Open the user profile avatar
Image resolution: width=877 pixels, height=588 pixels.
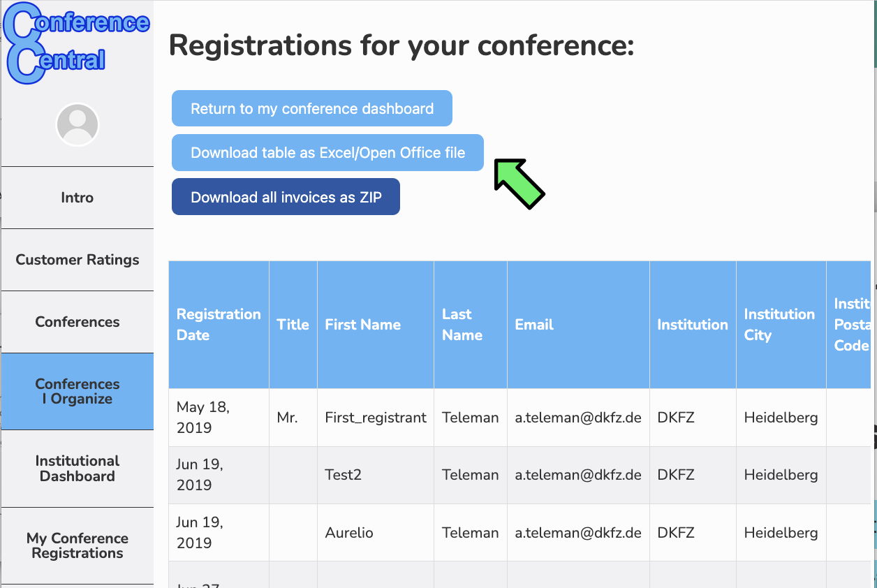point(78,125)
